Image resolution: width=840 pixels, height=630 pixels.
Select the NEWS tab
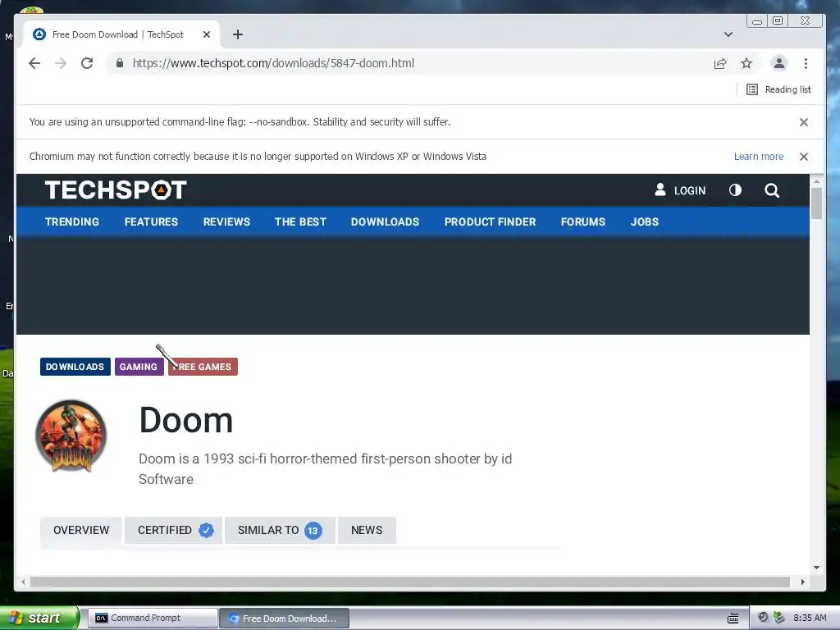pos(367,531)
